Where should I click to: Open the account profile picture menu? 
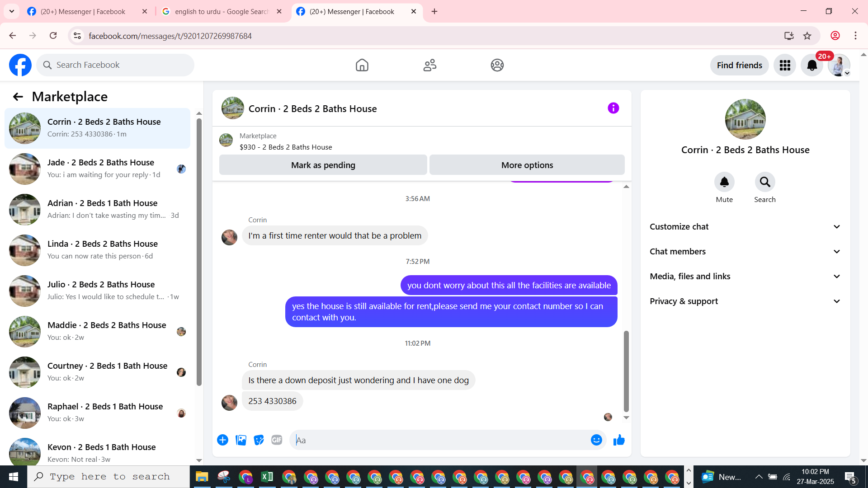coord(839,66)
